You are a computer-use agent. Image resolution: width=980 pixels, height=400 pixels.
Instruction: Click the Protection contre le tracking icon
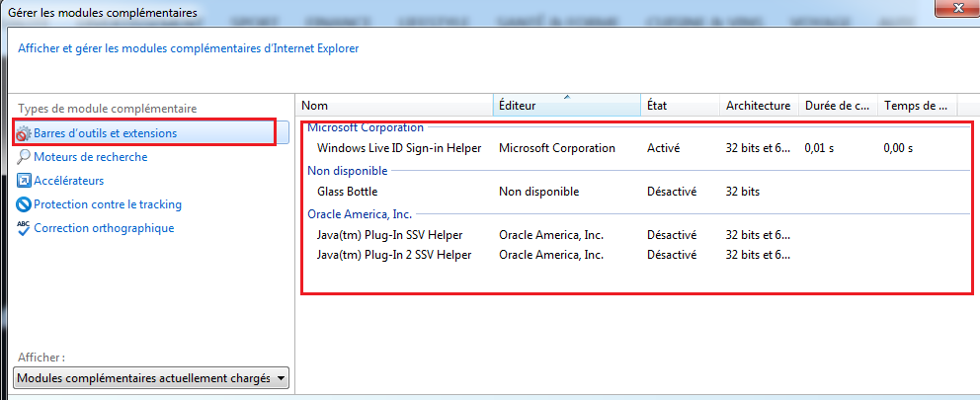(23, 204)
